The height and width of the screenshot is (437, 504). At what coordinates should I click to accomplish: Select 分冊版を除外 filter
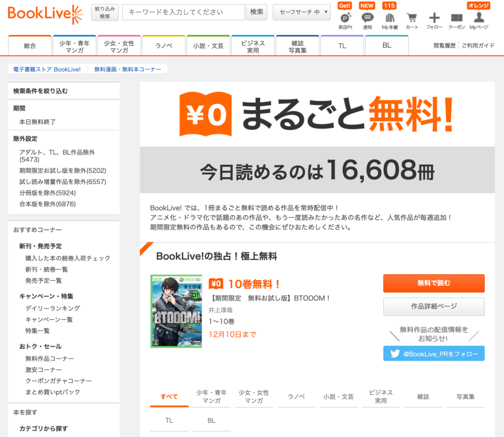pos(48,193)
